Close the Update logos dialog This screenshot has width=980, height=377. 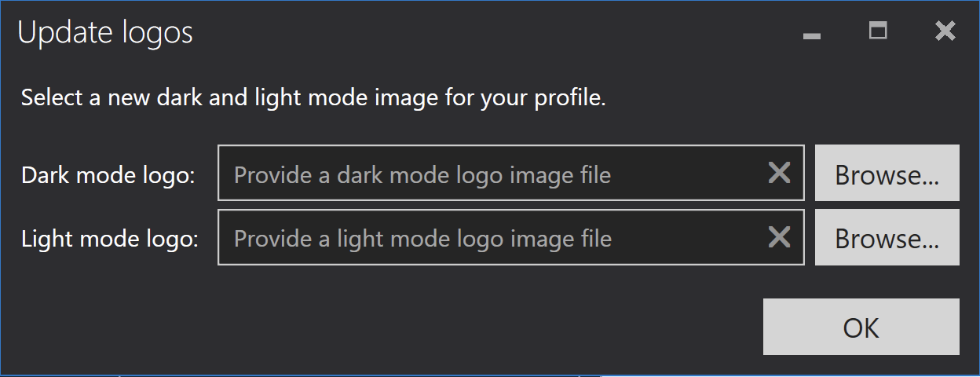[945, 31]
